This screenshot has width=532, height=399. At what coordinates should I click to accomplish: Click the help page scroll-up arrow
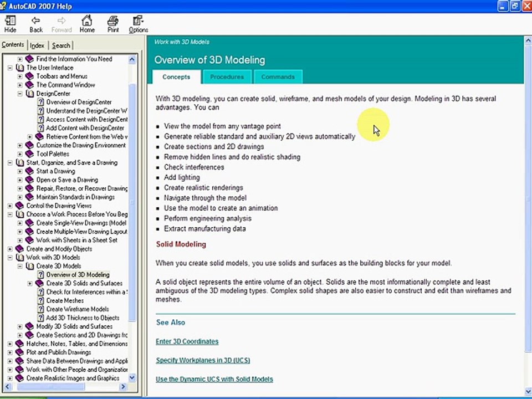pos(528,41)
